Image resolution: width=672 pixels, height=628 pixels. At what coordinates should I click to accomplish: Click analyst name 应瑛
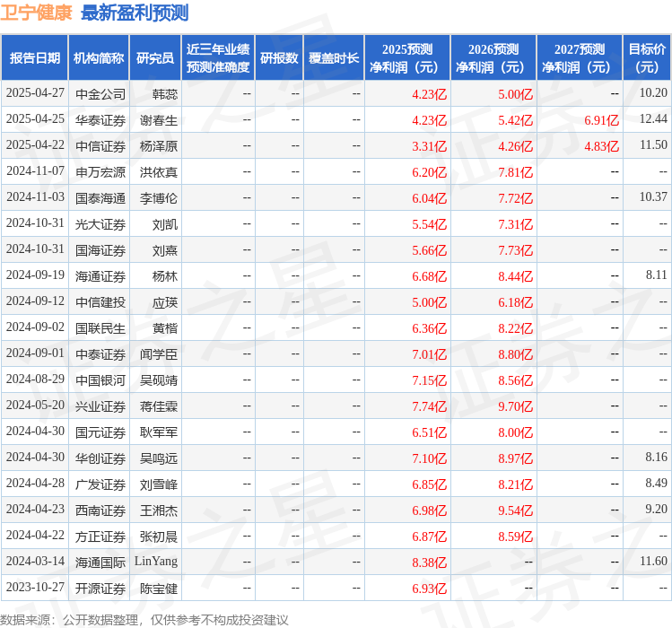[x=165, y=302]
